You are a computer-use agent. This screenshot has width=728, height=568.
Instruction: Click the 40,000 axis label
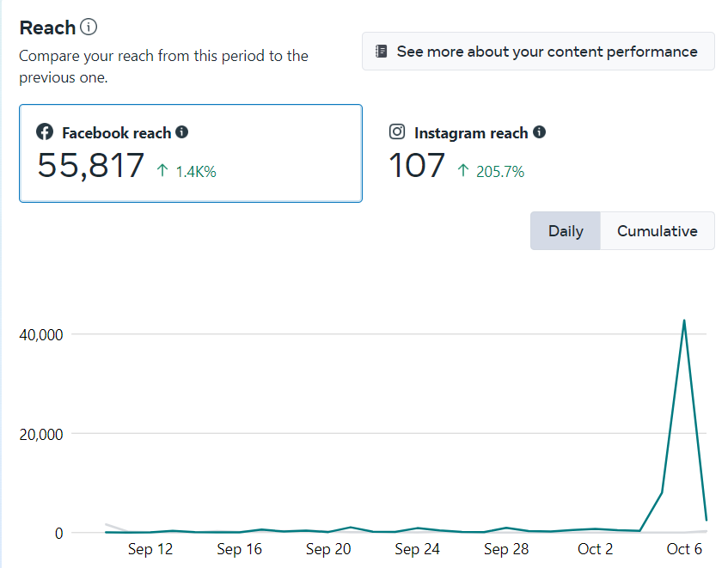click(x=41, y=334)
